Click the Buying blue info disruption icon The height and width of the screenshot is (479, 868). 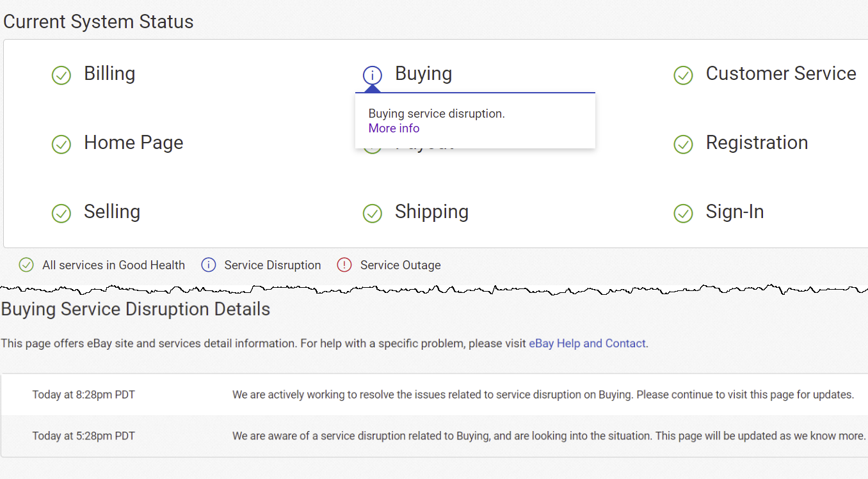[372, 75]
